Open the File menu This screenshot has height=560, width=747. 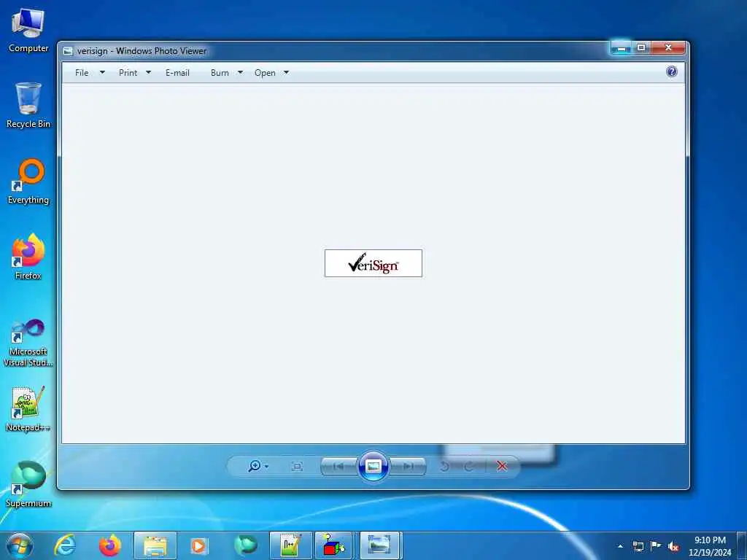[x=82, y=73]
